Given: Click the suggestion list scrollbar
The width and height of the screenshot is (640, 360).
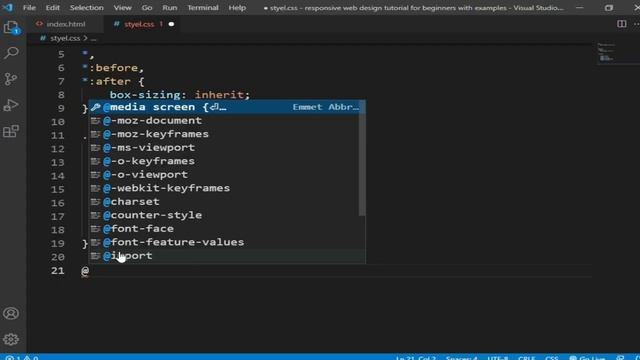Looking at the screenshot, I should pyautogui.click(x=362, y=158).
